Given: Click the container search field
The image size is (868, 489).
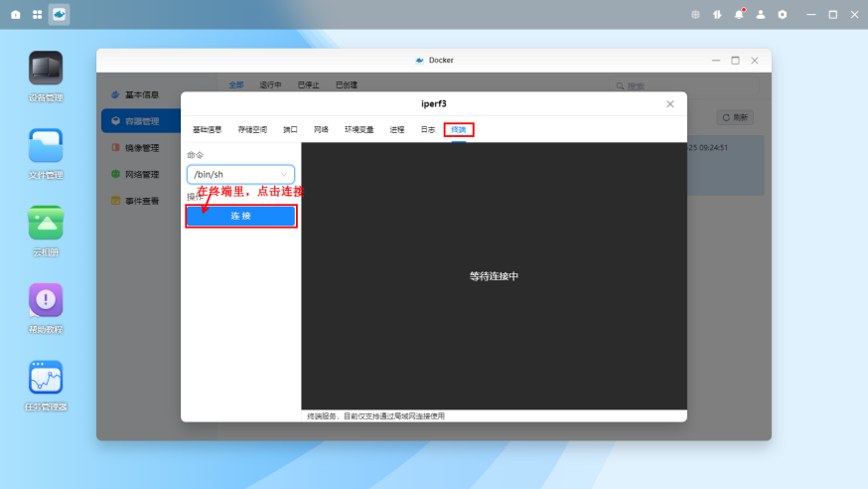Looking at the screenshot, I should tap(687, 86).
